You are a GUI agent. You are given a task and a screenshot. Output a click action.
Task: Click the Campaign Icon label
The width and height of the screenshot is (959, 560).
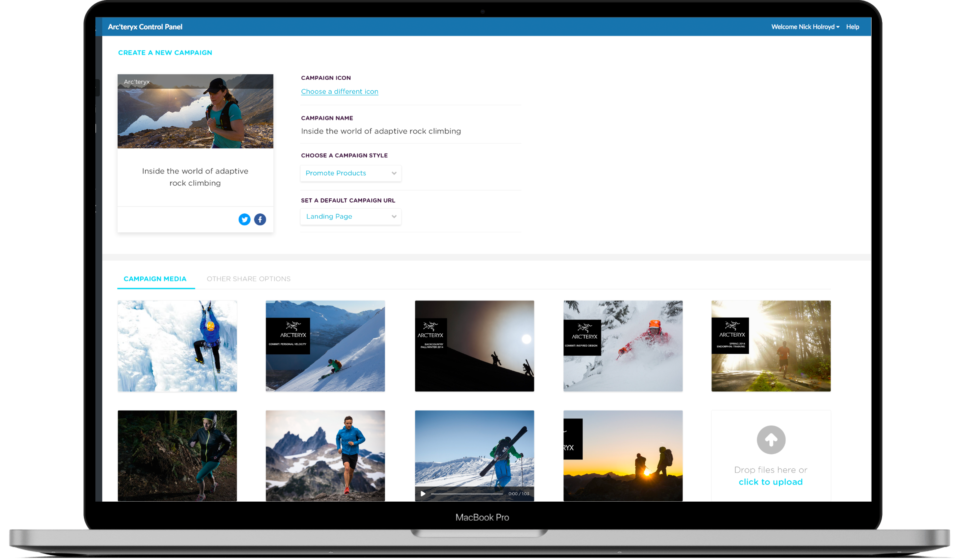pyautogui.click(x=326, y=78)
